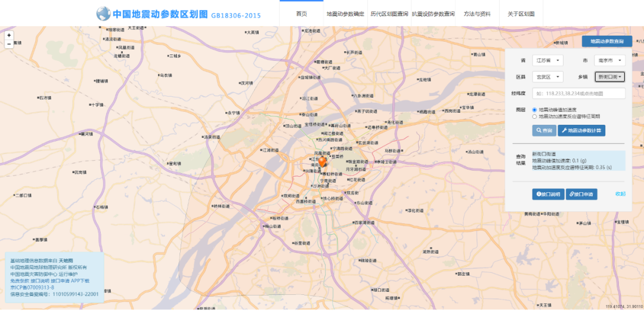
Task: Click the 地震动参数查询 panel button
Action: click(606, 42)
